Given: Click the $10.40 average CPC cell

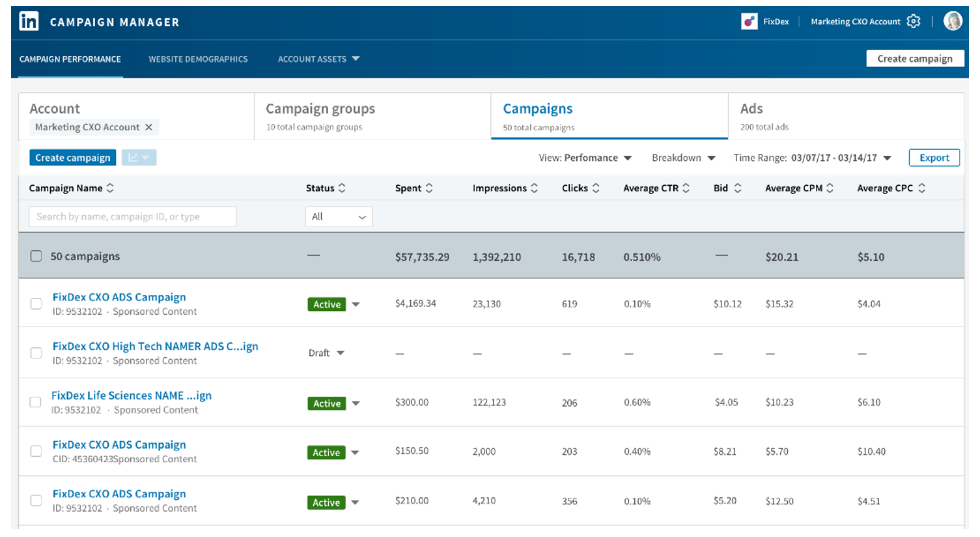Looking at the screenshot, I should (871, 452).
